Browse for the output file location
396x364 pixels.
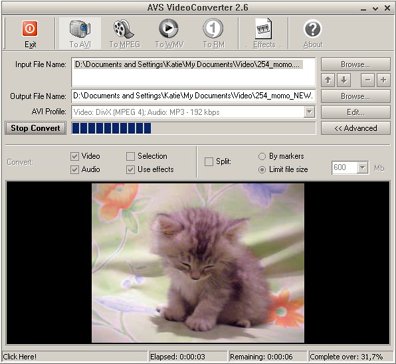click(356, 96)
